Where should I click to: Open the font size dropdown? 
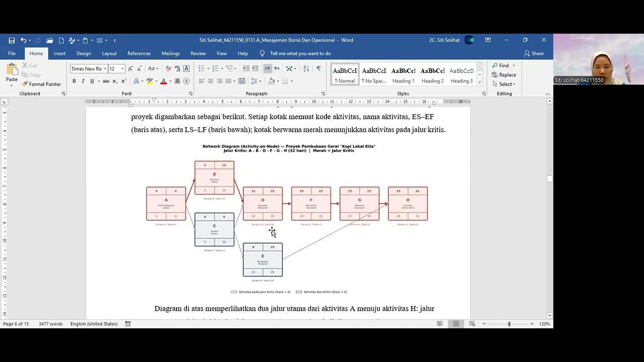[122, 69]
